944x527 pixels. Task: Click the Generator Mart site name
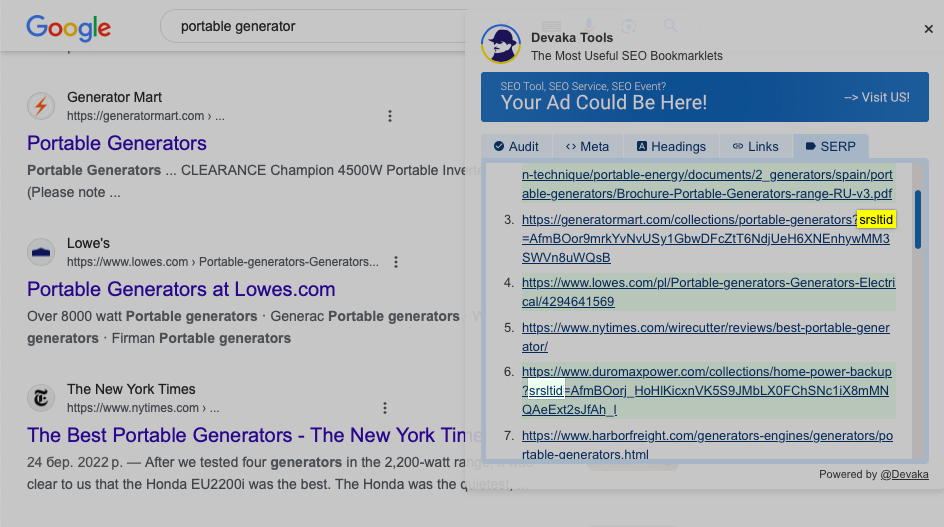114,97
